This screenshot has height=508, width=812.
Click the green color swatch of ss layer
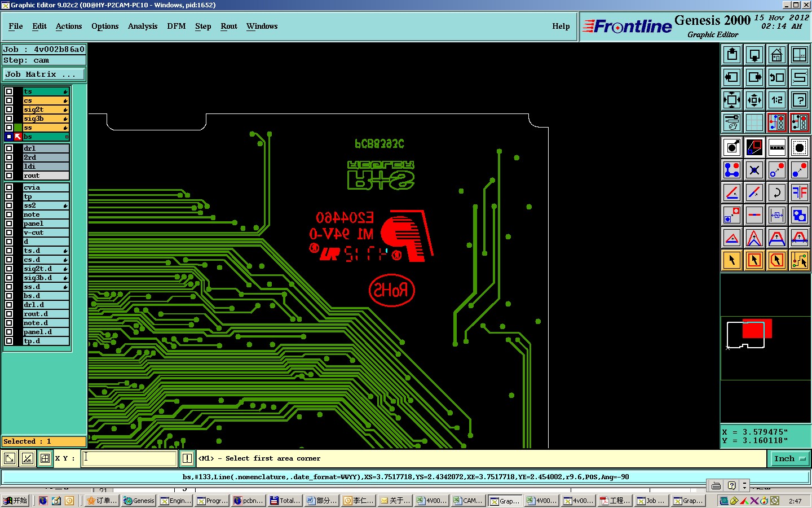[x=18, y=128]
